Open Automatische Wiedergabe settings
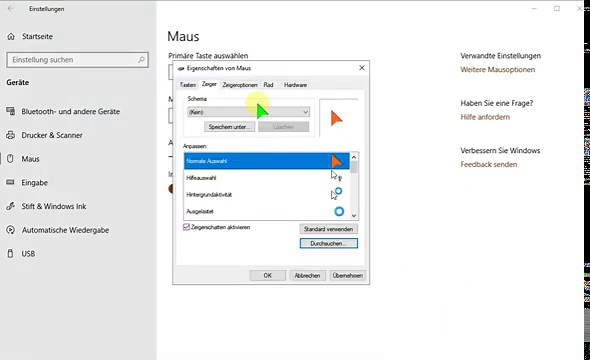Screen dimensions: 590x360 65,230
